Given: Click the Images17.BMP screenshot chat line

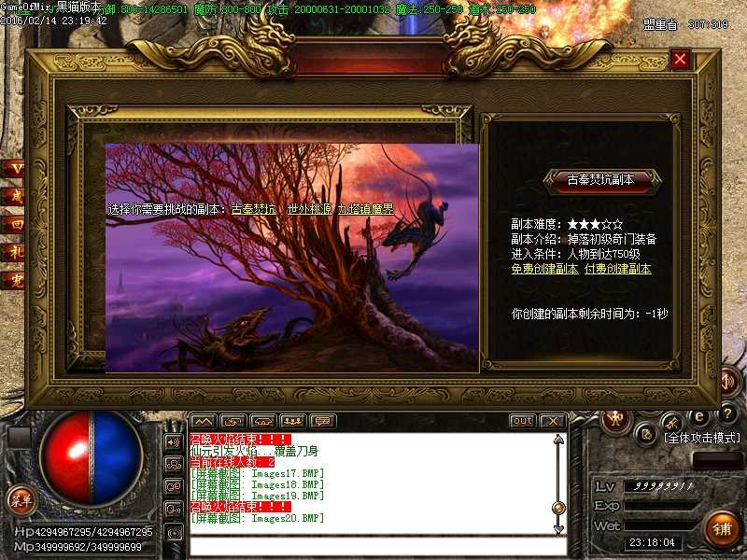Looking at the screenshot, I should (x=258, y=473).
